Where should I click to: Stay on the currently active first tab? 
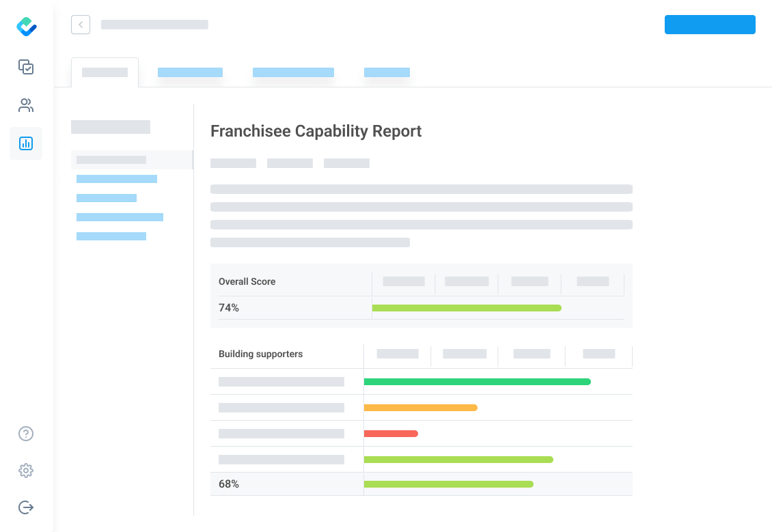click(105, 72)
